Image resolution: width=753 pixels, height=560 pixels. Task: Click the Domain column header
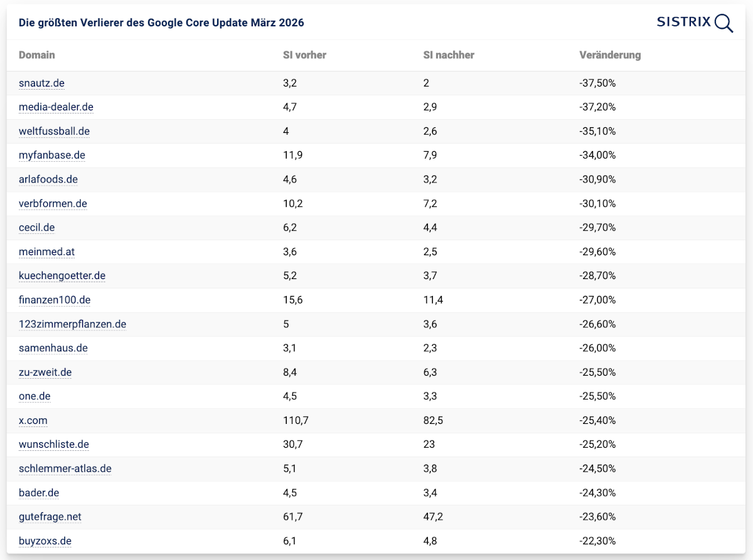37,55
